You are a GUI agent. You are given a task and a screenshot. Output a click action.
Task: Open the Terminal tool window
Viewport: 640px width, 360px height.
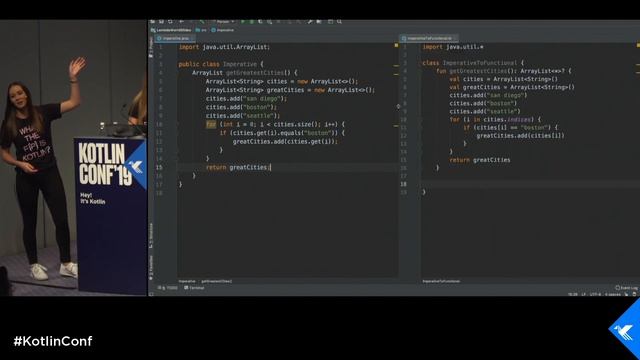coord(194,288)
